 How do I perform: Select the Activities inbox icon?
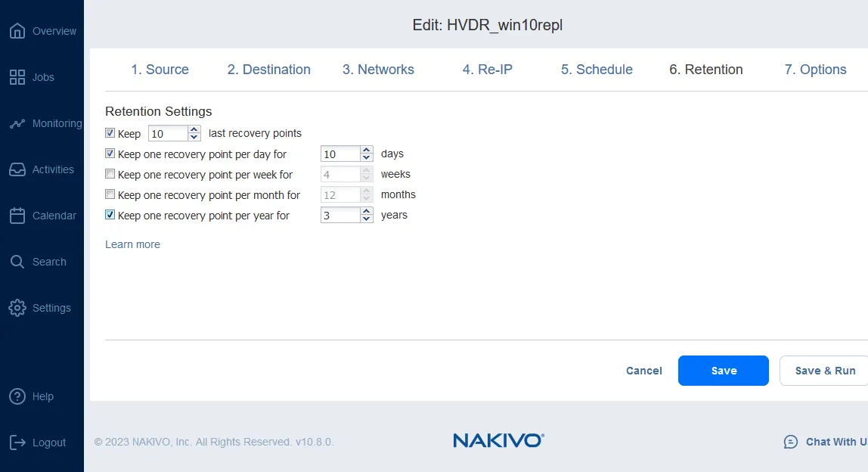click(x=17, y=169)
